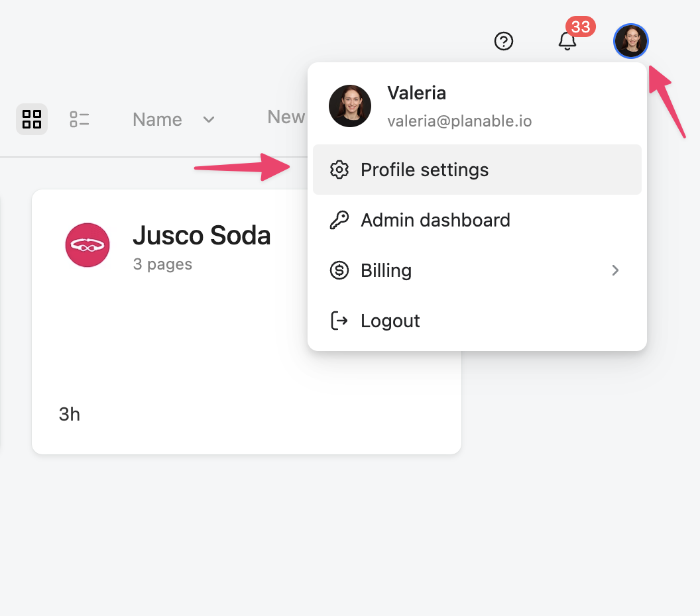The width and height of the screenshot is (700, 616).
Task: Click the logout arrow icon
Action: click(x=339, y=321)
